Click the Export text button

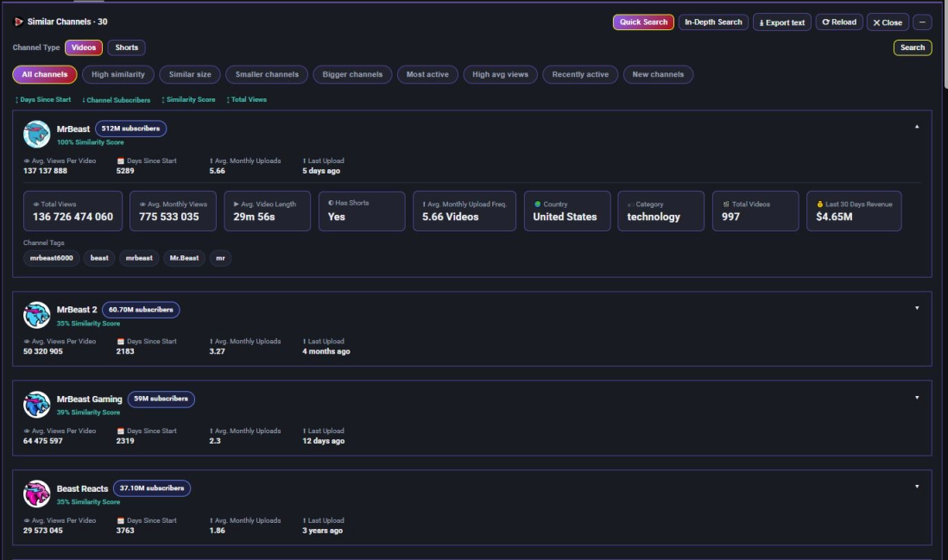(x=781, y=22)
